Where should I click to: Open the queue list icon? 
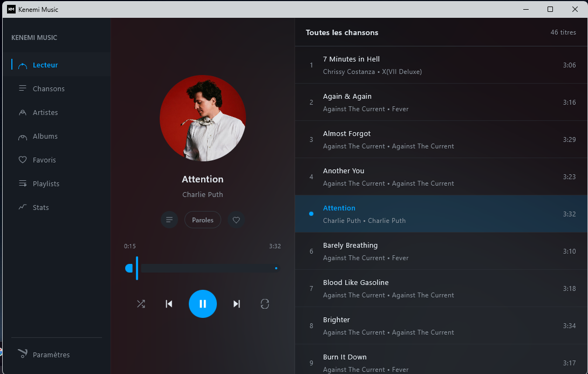click(169, 220)
